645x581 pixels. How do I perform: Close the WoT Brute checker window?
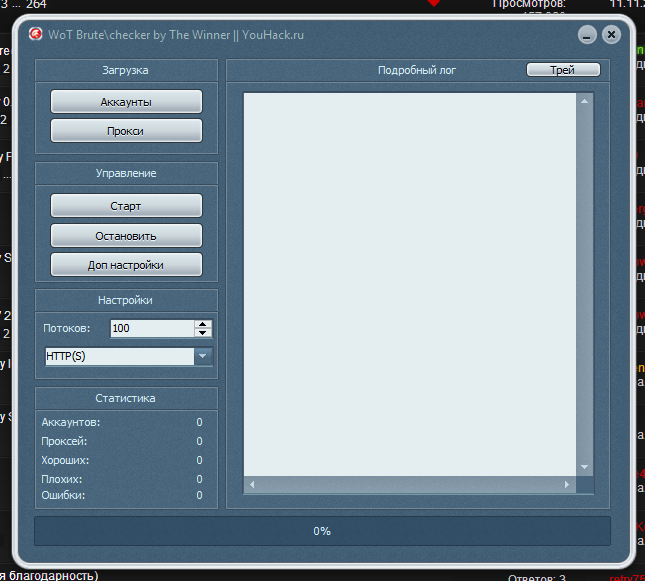[x=611, y=35]
